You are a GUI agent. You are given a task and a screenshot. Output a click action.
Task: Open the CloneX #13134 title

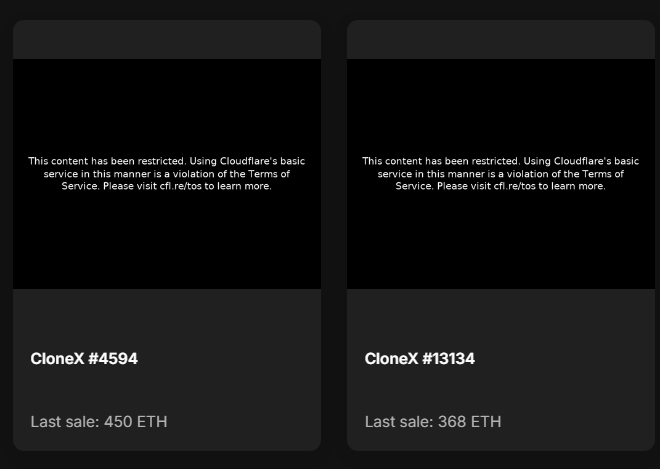click(x=419, y=359)
